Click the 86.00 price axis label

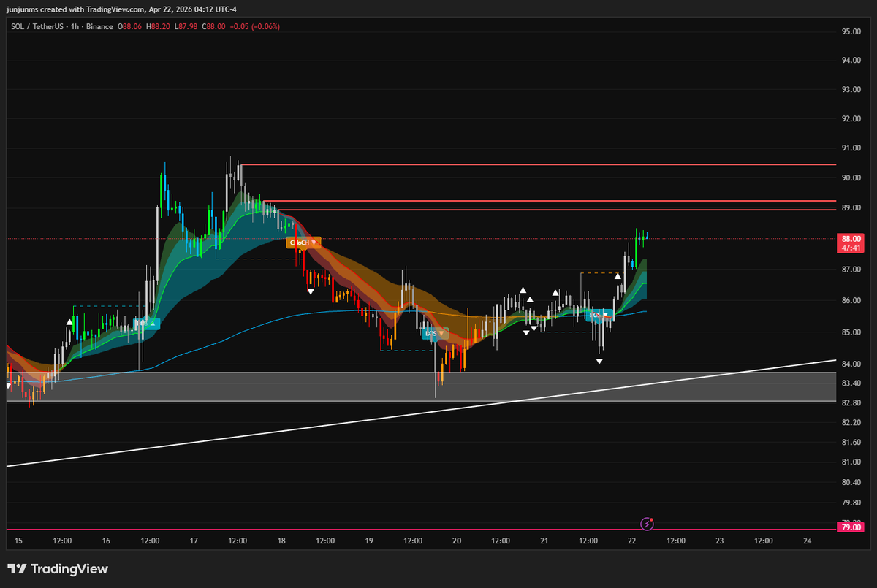851,301
